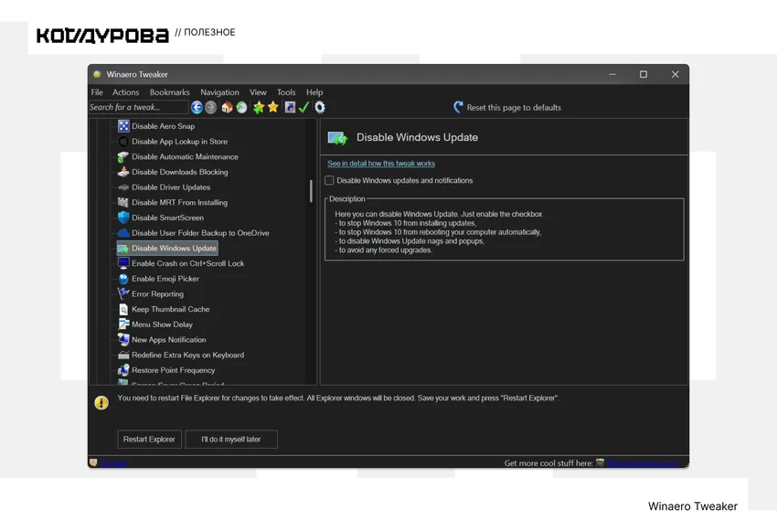Select 'Disable Aero Snap' in the tree
Viewport: 777px width, 532px height.
click(163, 126)
